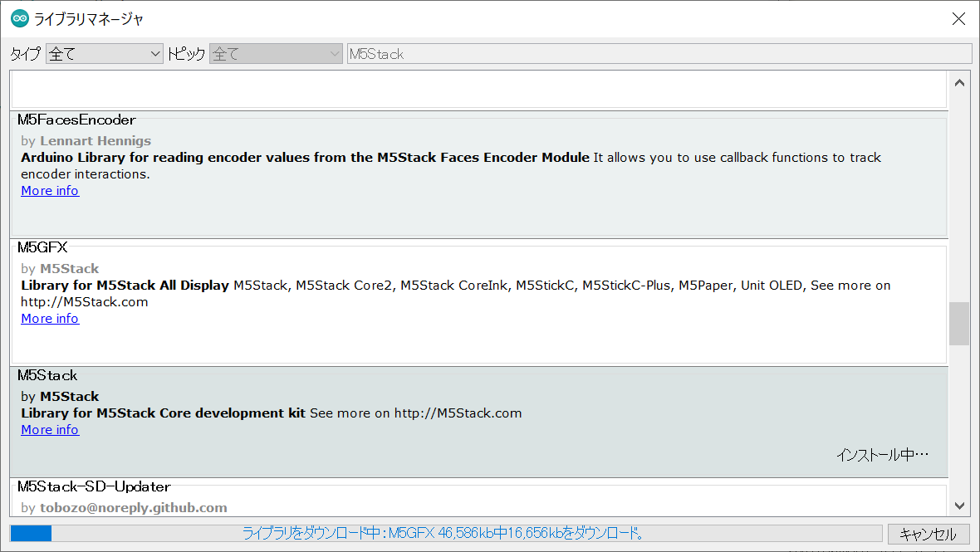Viewport: 980px width, 552px height.
Task: Select the M5GFX library entry title
Action: 42,247
